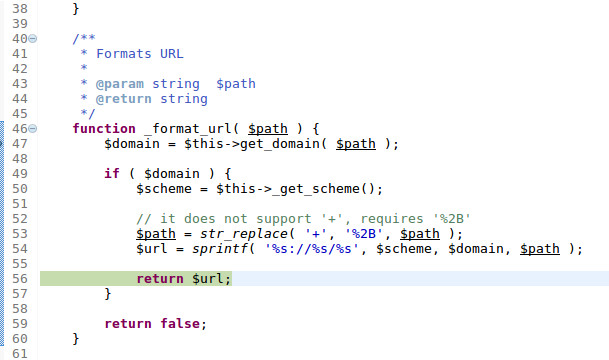Click the $path parameter in function signature

[268, 129]
